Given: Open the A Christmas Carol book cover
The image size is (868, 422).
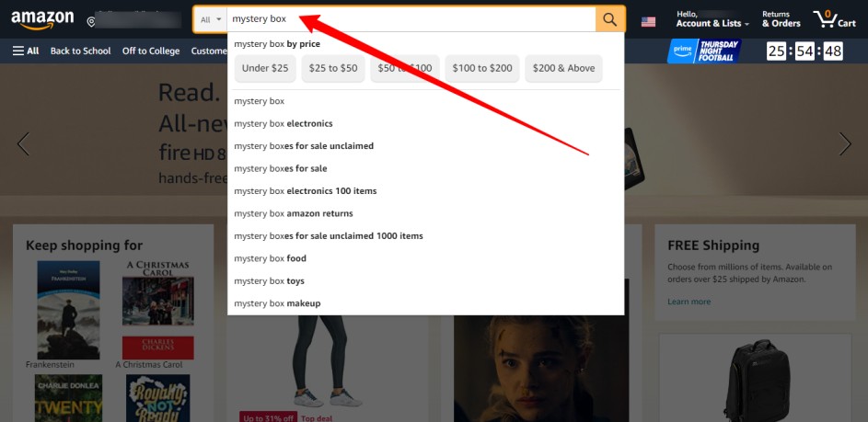Looking at the screenshot, I should (158, 310).
